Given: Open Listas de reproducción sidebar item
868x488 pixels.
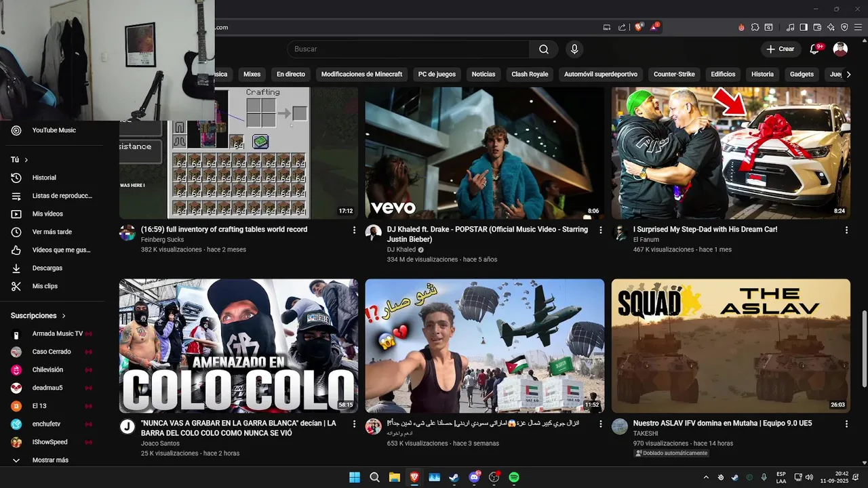Looking at the screenshot, I should 52,196.
